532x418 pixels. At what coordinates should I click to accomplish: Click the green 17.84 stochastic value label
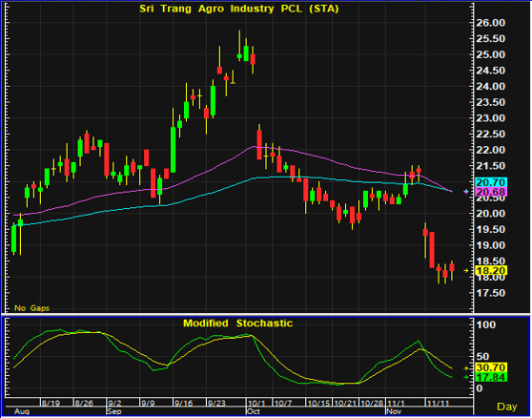491,377
